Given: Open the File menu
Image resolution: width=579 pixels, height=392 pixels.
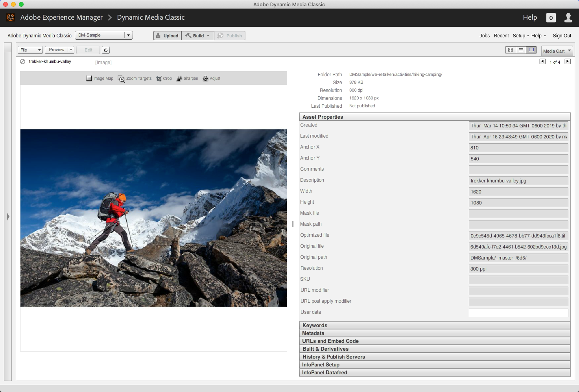Looking at the screenshot, I should pyautogui.click(x=30, y=50).
